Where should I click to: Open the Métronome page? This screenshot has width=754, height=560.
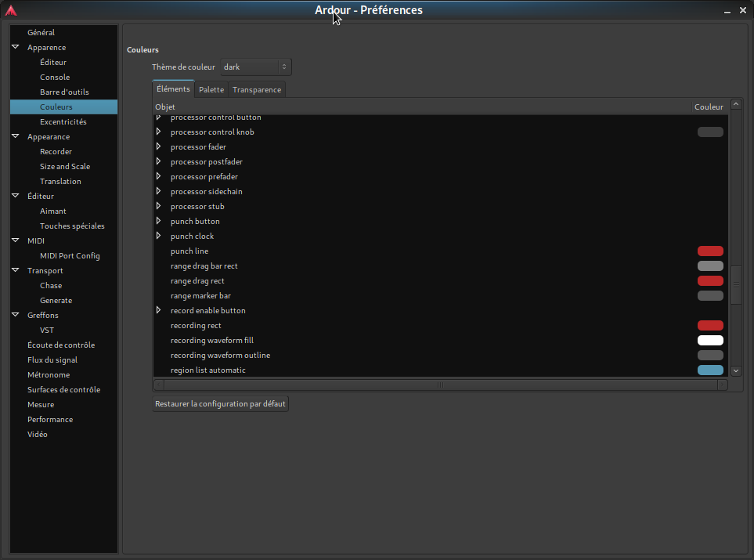(49, 375)
